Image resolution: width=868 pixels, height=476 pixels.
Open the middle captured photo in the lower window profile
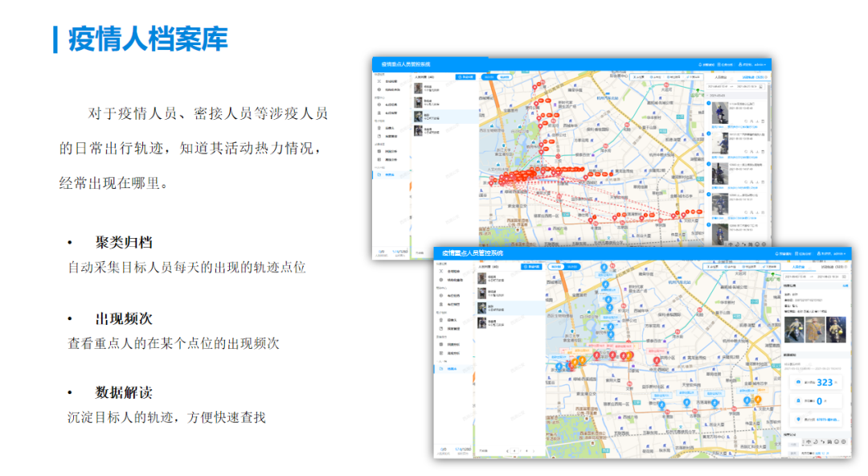click(815, 331)
